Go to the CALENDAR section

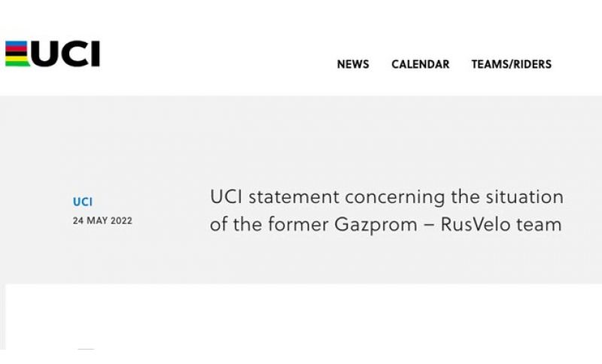(421, 64)
